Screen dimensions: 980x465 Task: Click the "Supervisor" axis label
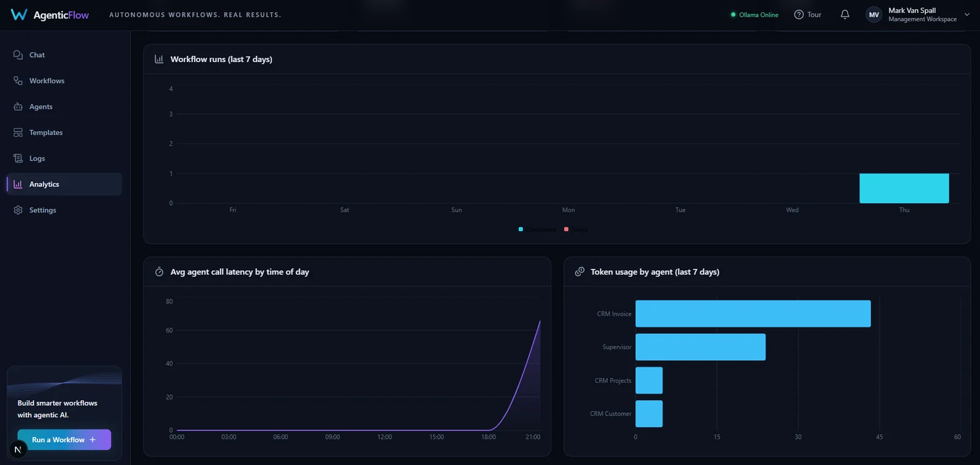click(x=617, y=347)
